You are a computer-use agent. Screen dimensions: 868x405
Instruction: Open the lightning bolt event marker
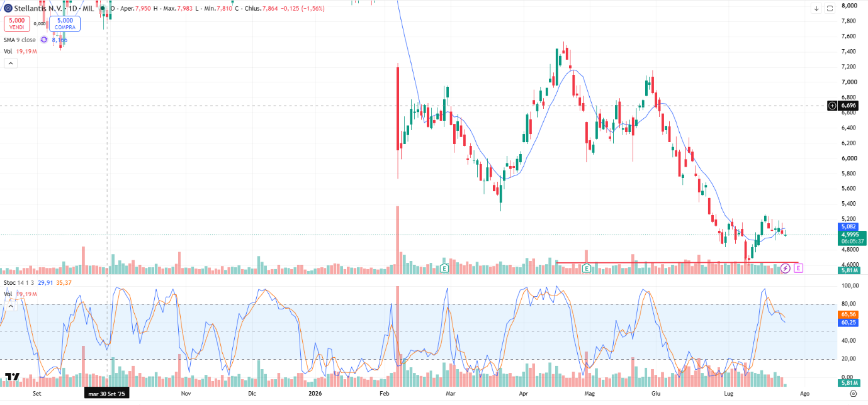(x=785, y=269)
